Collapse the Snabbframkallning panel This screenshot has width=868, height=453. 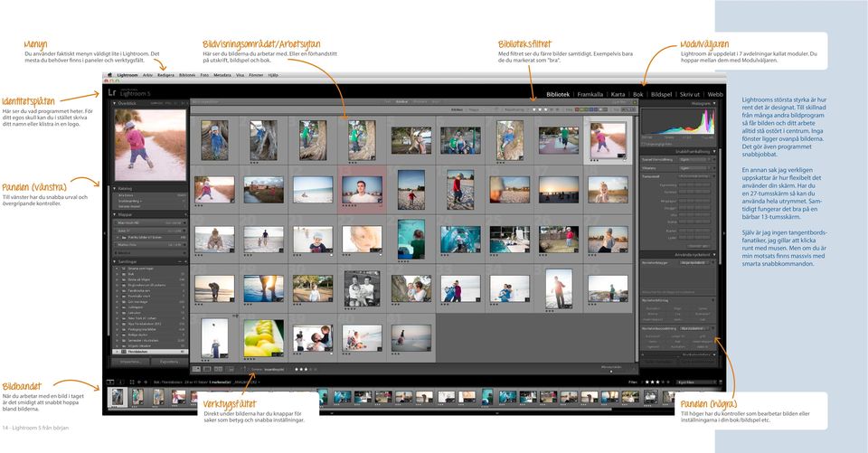pyautogui.click(x=714, y=151)
